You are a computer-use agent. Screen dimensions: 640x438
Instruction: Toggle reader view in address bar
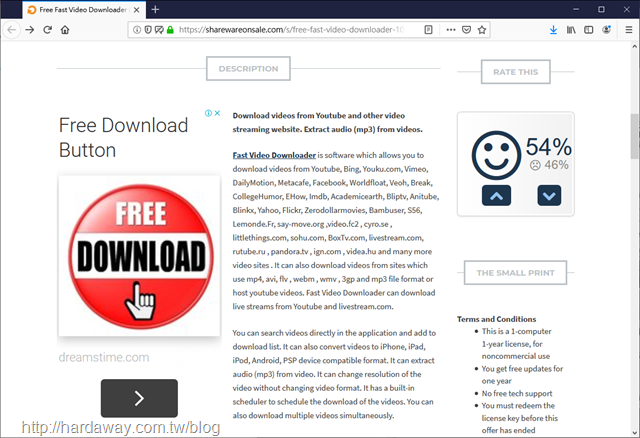pyautogui.click(x=428, y=30)
